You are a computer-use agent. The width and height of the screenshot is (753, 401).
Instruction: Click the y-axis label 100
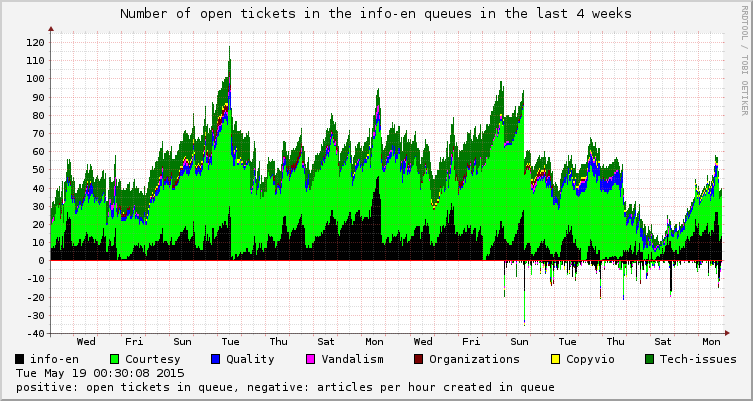pyautogui.click(x=34, y=79)
